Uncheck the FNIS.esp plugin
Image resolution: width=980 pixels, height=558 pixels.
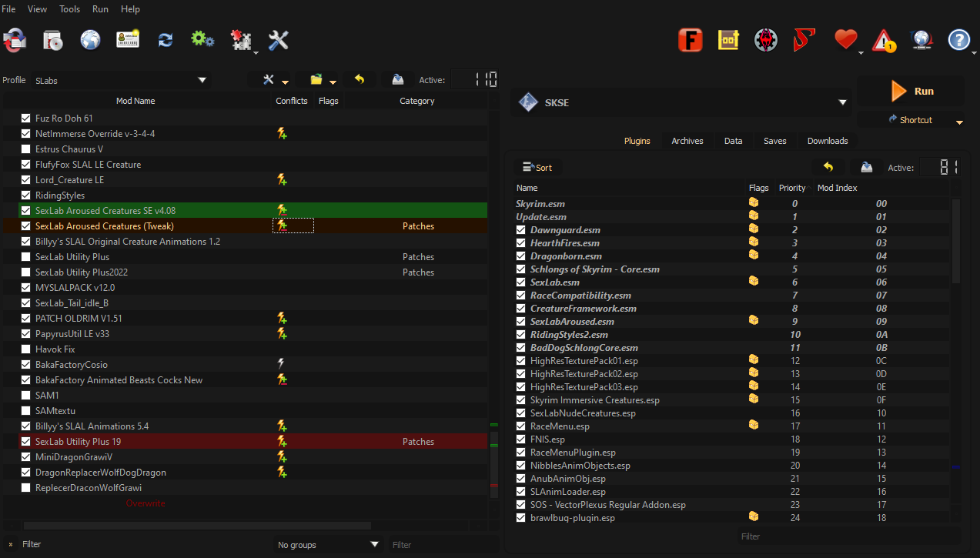520,439
